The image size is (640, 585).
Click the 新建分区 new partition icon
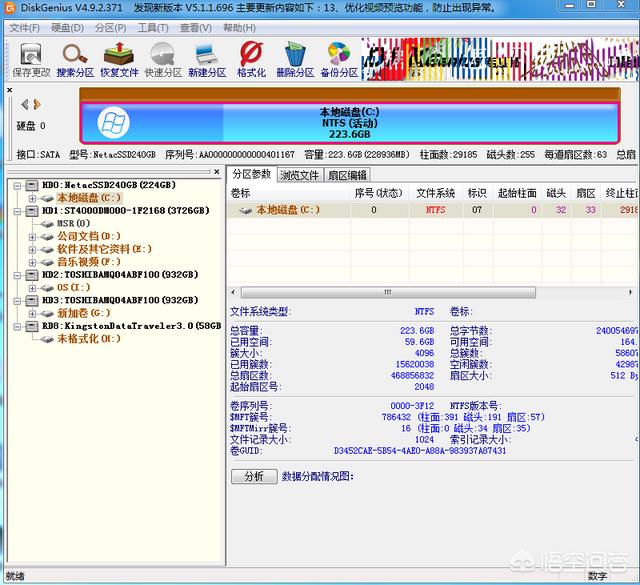pos(207,60)
